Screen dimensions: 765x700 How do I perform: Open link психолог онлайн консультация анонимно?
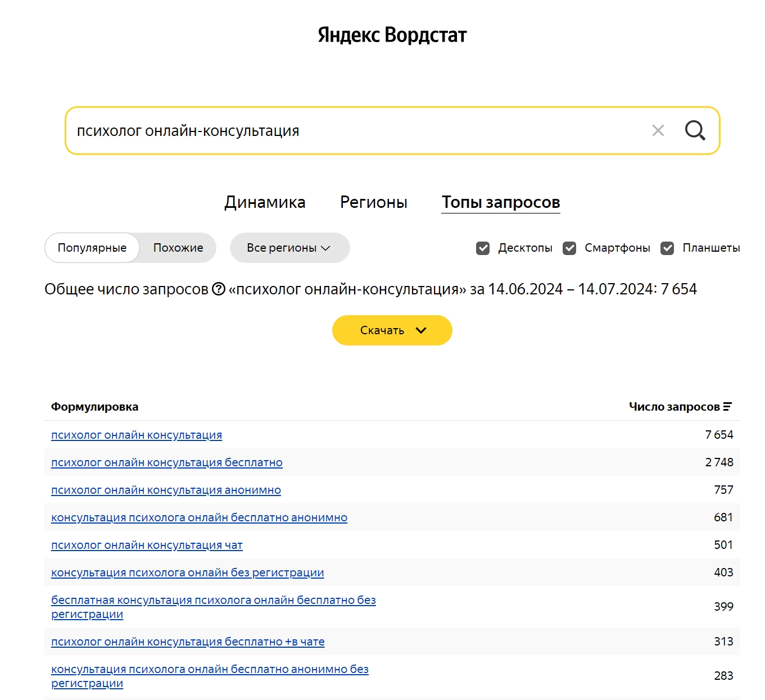[166, 490]
